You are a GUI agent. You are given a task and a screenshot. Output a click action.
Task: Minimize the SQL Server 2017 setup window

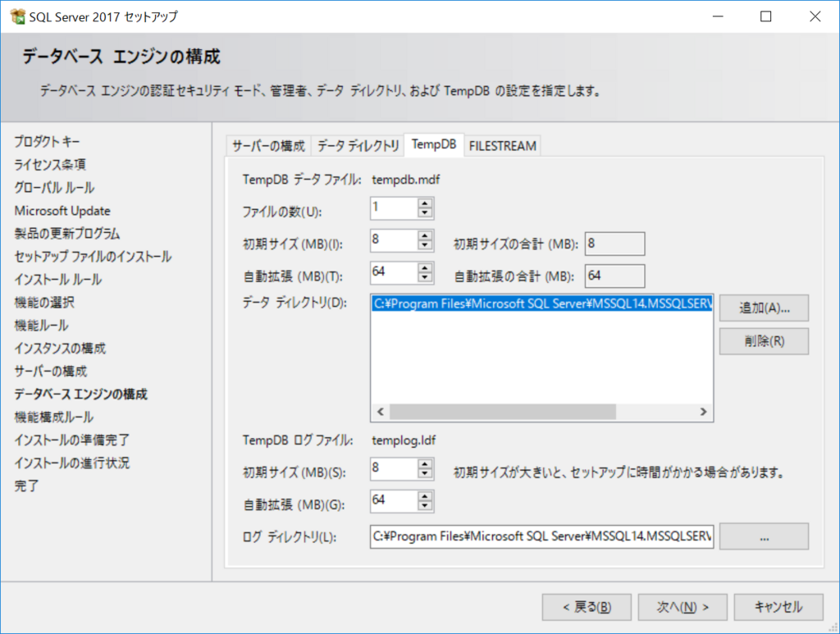point(718,16)
